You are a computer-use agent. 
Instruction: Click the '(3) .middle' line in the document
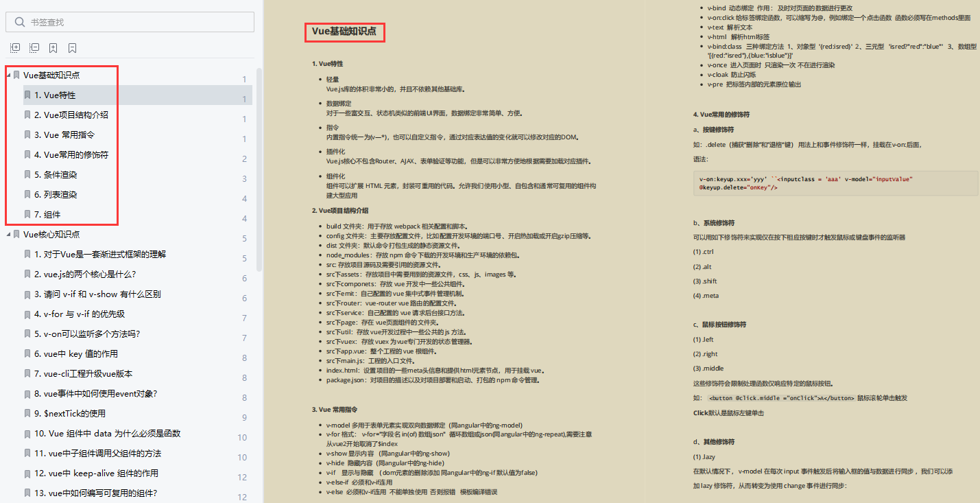pyautogui.click(x=708, y=369)
